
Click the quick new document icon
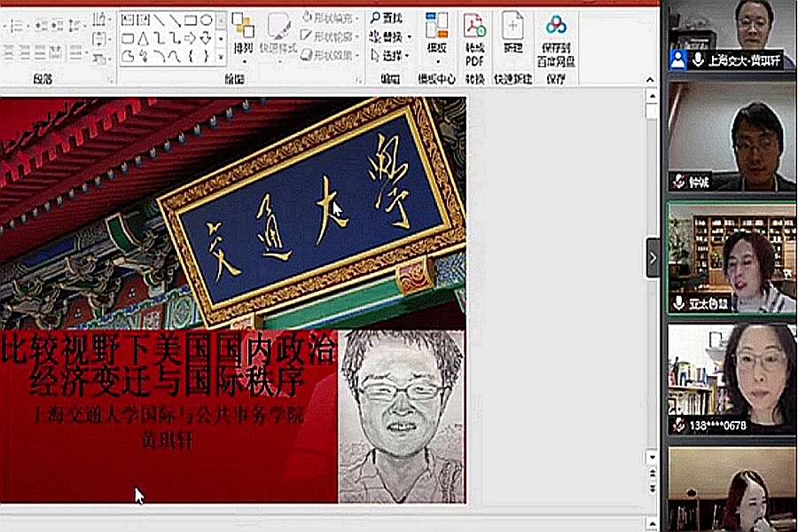(x=512, y=27)
